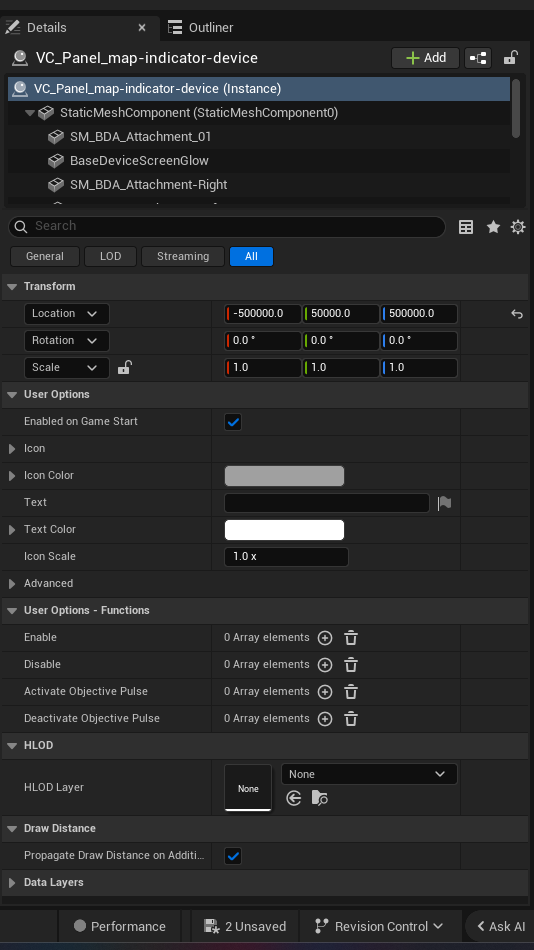Screen dimensions: 534x950
Task: Expand the Icon property
Action: pyautogui.click(x=12, y=449)
